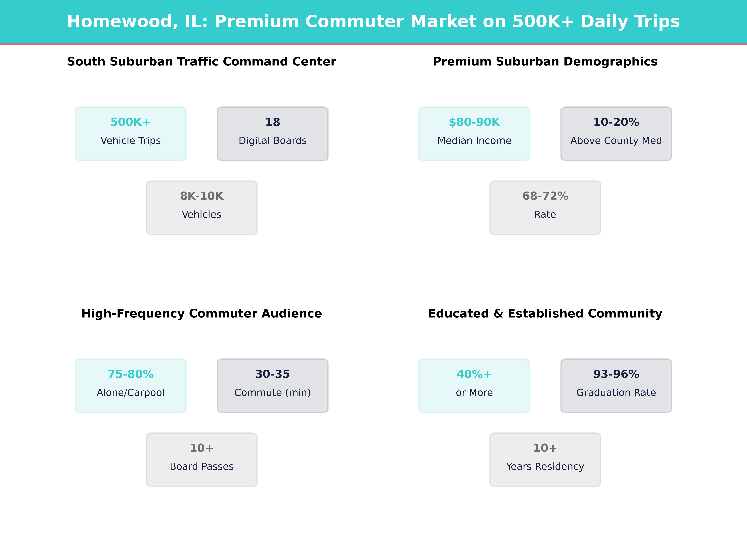Viewport: 747px width, 560px height.
Task: Click the 10+ Years Residency card
Action: tap(545, 460)
